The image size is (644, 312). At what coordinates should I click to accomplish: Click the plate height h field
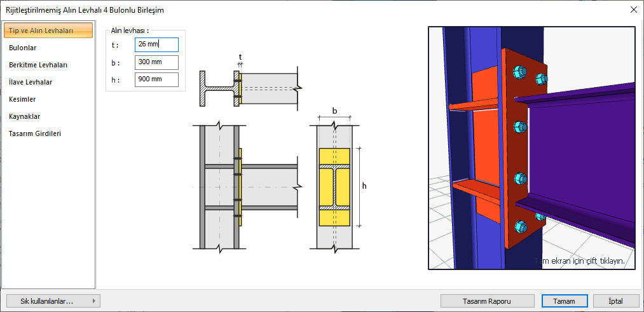(156, 79)
